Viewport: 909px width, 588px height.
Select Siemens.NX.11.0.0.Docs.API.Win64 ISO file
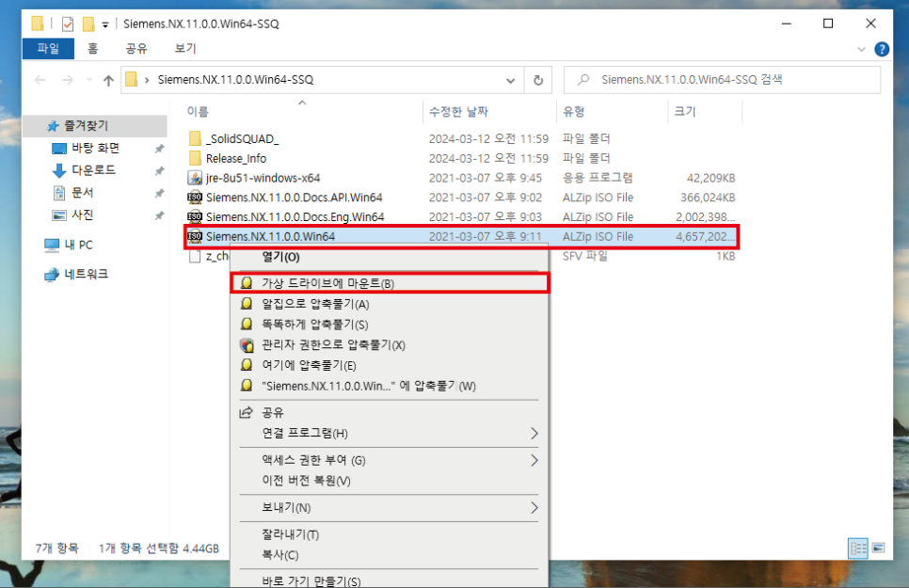point(294,198)
